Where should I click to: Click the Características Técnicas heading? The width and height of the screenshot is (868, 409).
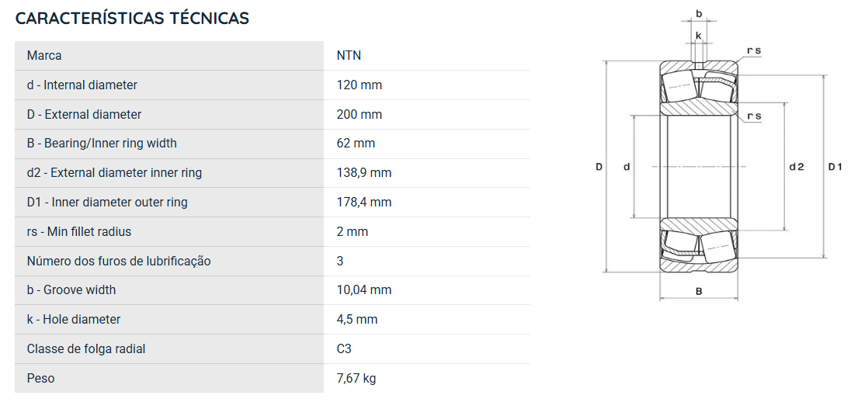pos(132,19)
